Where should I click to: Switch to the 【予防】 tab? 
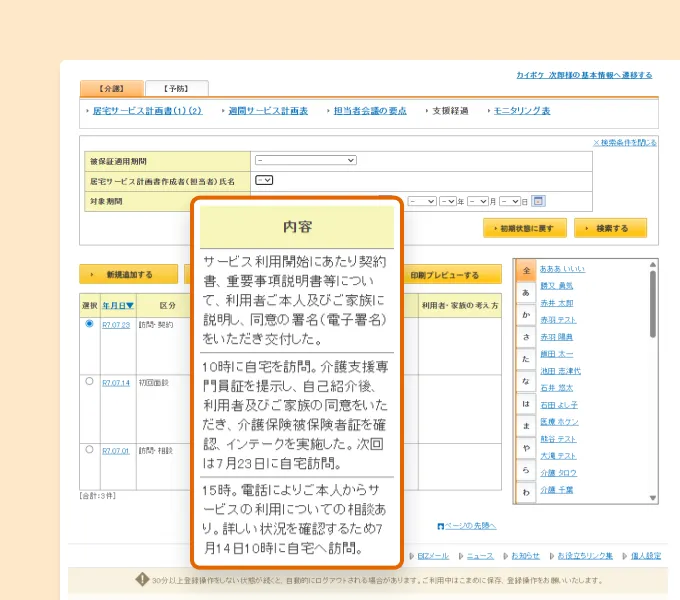point(177,88)
